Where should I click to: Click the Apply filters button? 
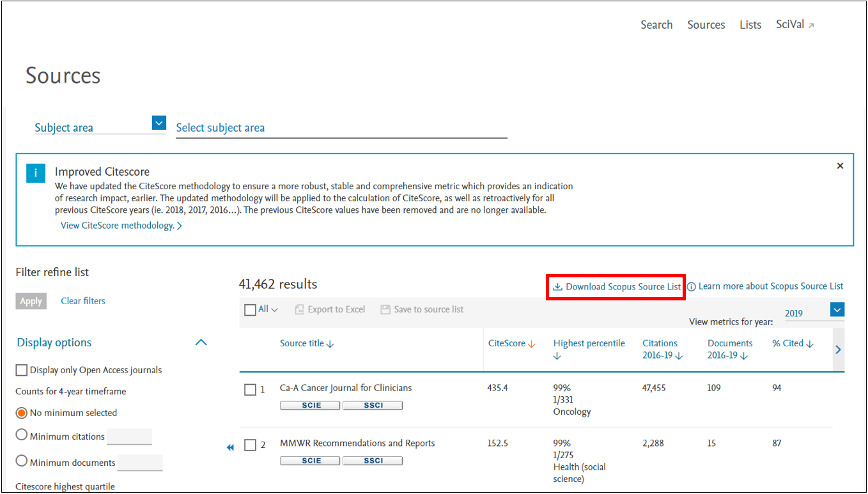31,301
